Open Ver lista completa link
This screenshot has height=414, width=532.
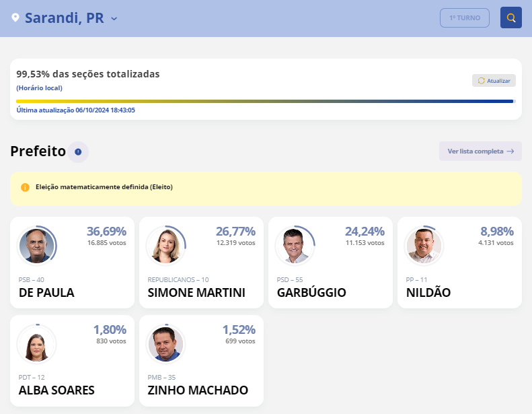(x=480, y=151)
